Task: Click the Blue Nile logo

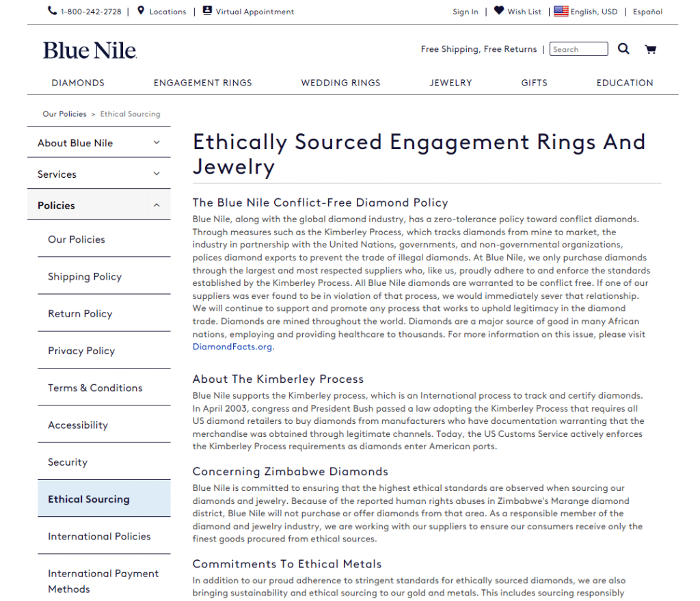Action: [x=90, y=51]
